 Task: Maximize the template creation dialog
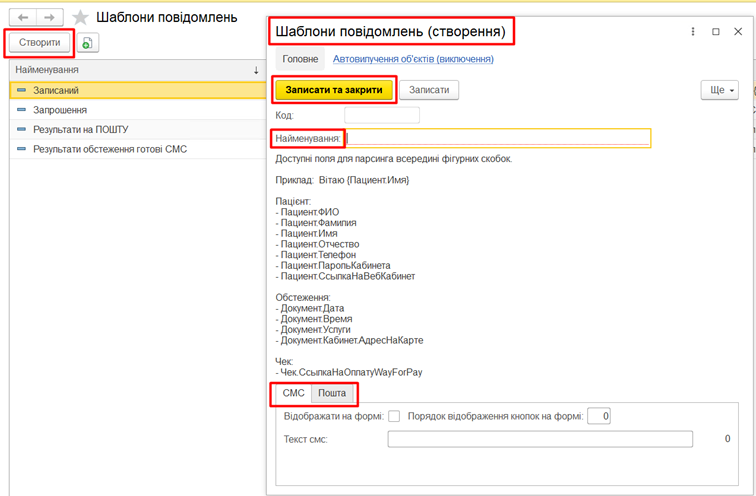tap(716, 32)
